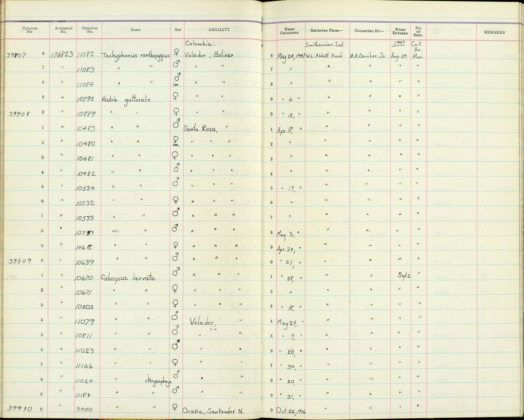Select the 'WHEN ENTERED' column header

[x=400, y=31]
